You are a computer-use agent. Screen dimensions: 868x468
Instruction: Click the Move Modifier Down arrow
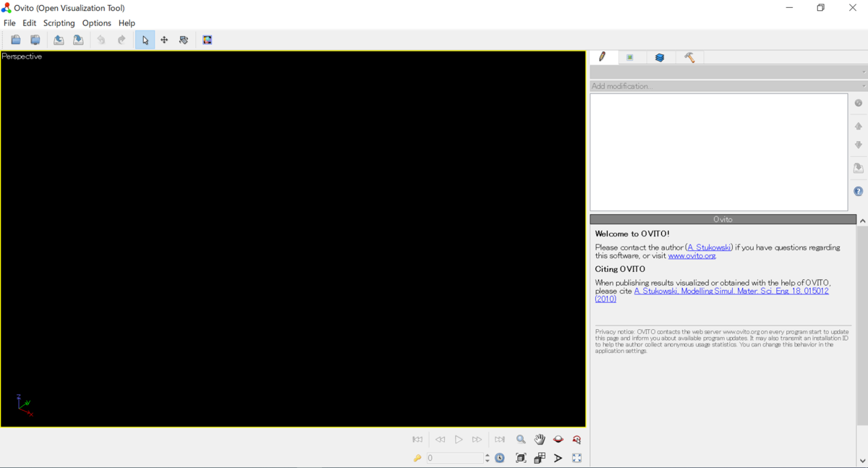tap(859, 145)
